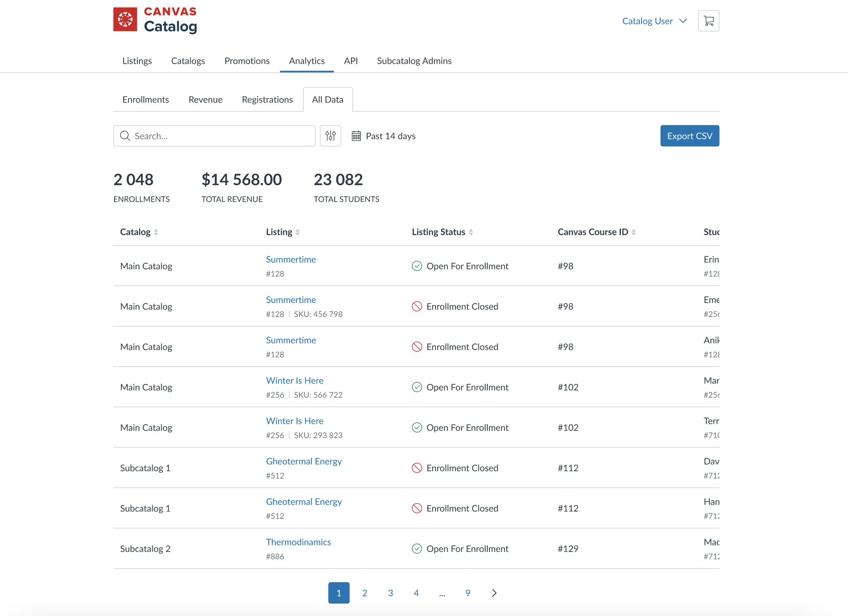This screenshot has width=848, height=616.
Task: Click the search magnifier icon
Action: [125, 136]
